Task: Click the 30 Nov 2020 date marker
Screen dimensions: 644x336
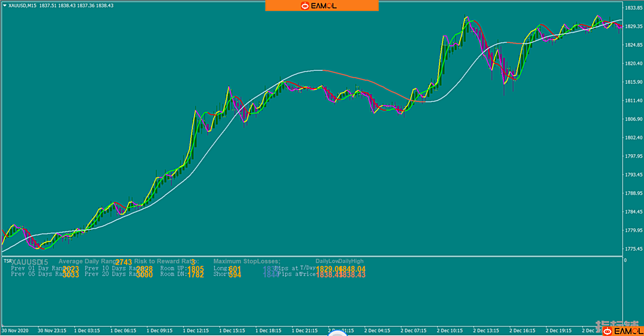Action: (15, 331)
